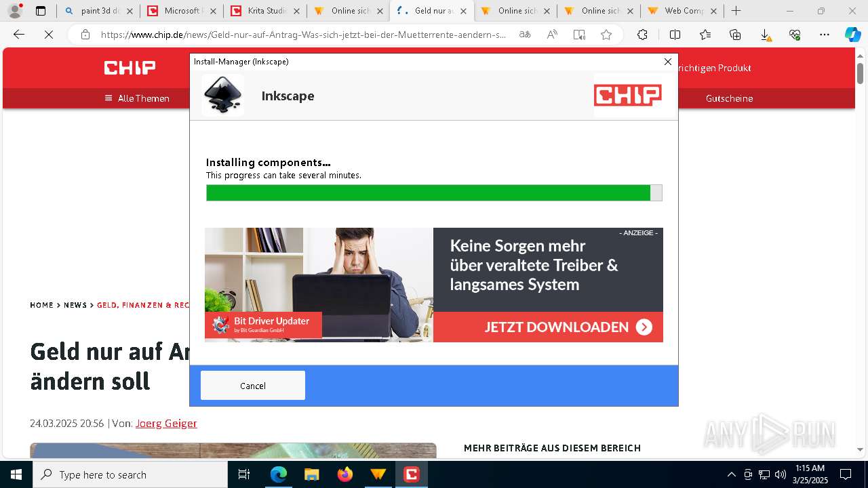Click the taskbar search box
This screenshot has width=868, height=488.
coord(130,474)
